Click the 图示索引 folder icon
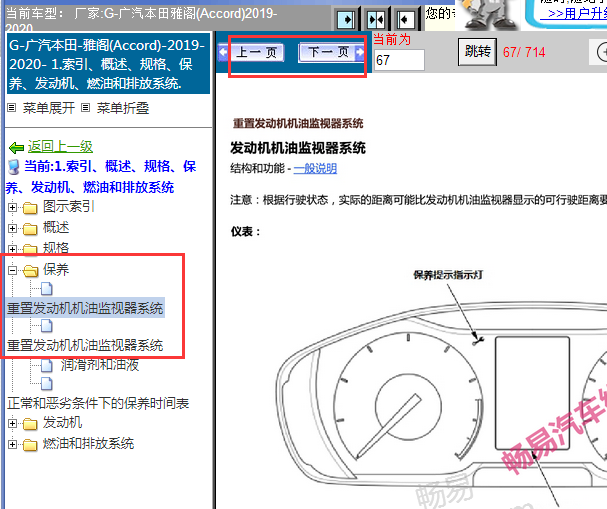The image size is (607, 509). point(30,208)
